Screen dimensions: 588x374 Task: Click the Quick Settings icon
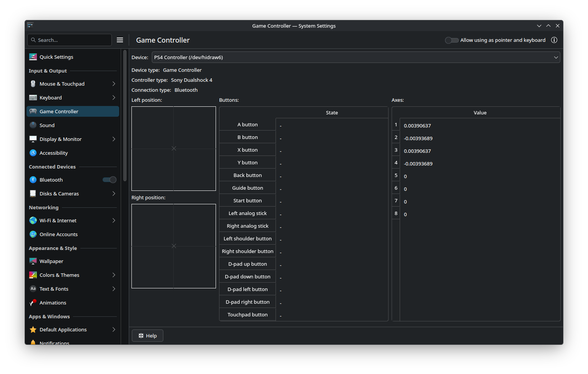[33, 57]
